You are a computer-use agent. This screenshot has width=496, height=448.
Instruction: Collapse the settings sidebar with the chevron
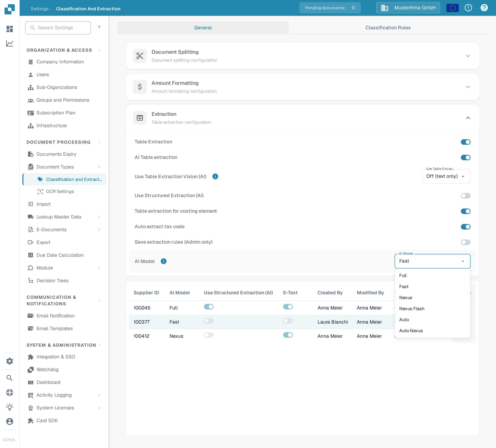click(99, 27)
